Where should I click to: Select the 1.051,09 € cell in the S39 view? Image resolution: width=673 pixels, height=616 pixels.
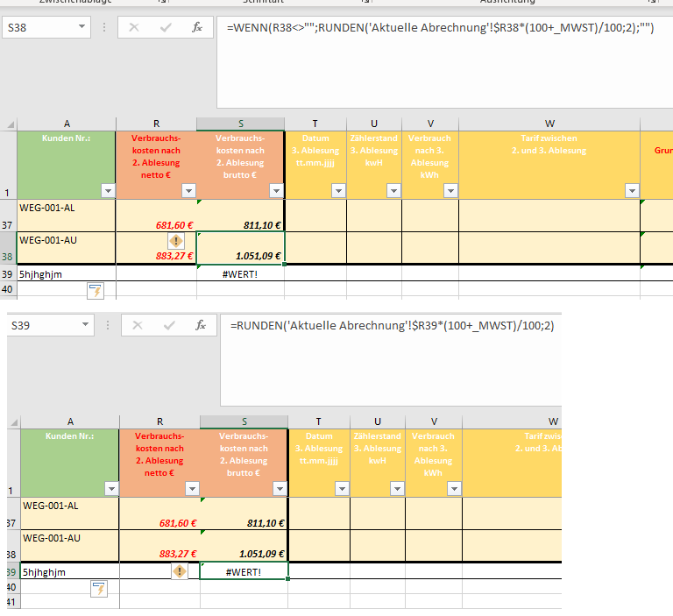[244, 546]
